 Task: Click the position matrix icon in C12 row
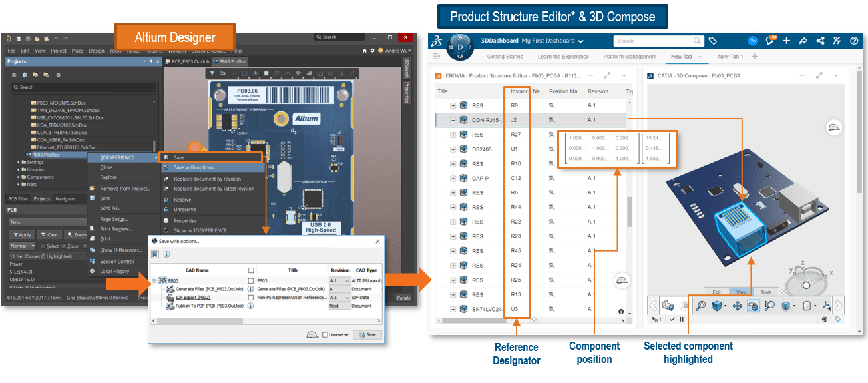point(551,178)
